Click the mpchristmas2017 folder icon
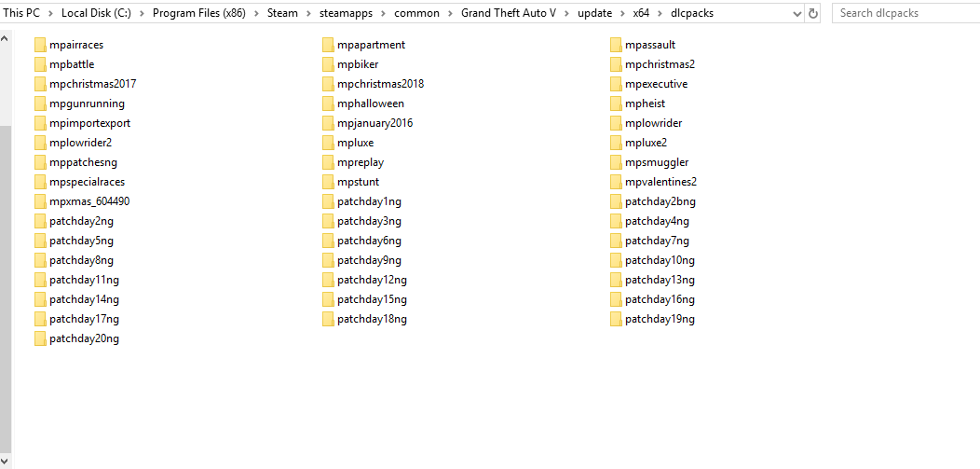 (x=40, y=84)
